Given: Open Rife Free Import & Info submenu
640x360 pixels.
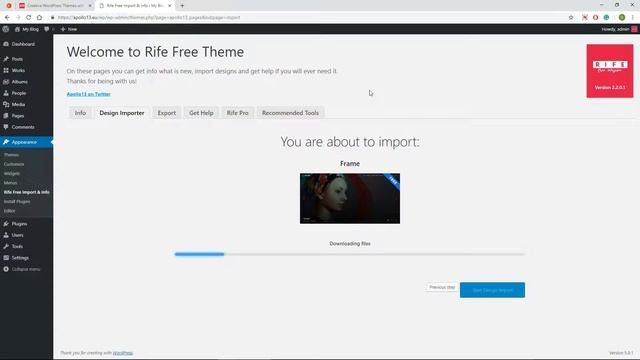Looking at the screenshot, I should pos(27,192).
